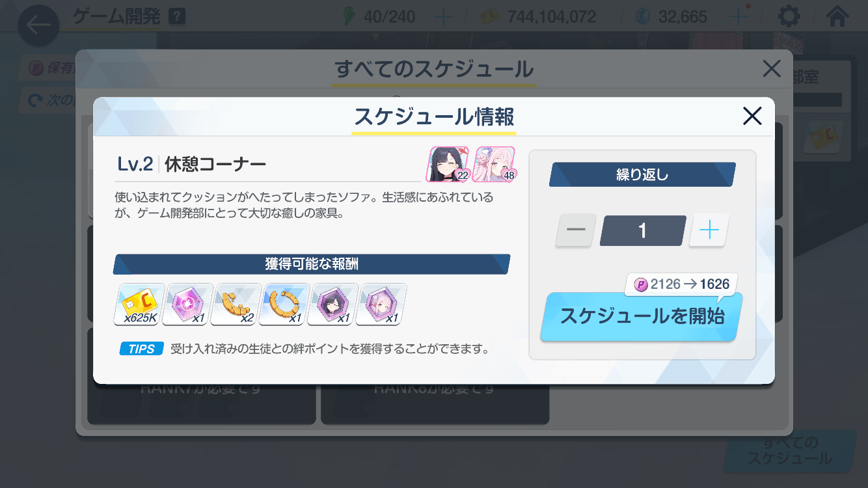Add energy with plus beside 40/240
This screenshot has width=868, height=488.
coord(443,16)
